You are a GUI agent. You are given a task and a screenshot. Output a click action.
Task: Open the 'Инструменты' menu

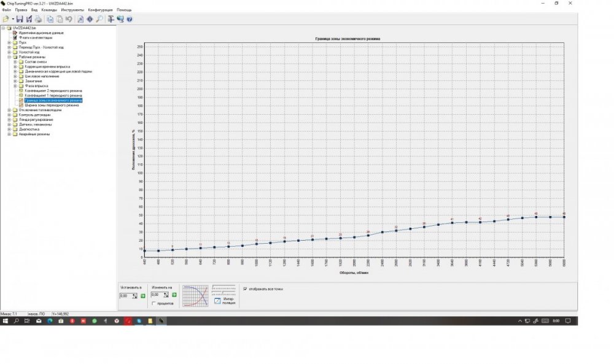pos(72,10)
